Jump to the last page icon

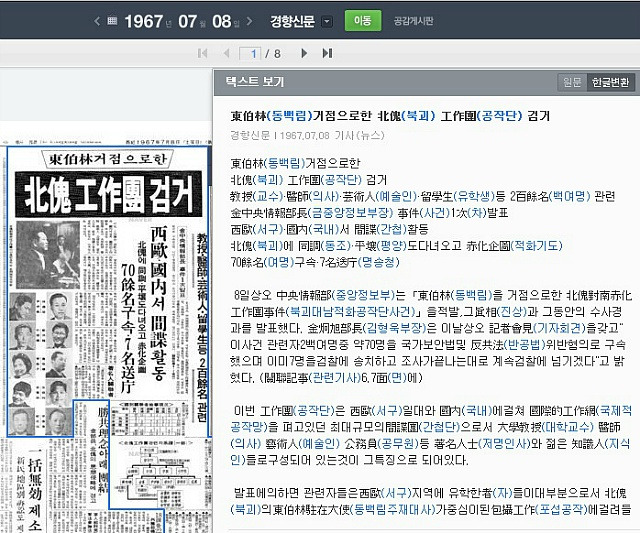[327, 53]
